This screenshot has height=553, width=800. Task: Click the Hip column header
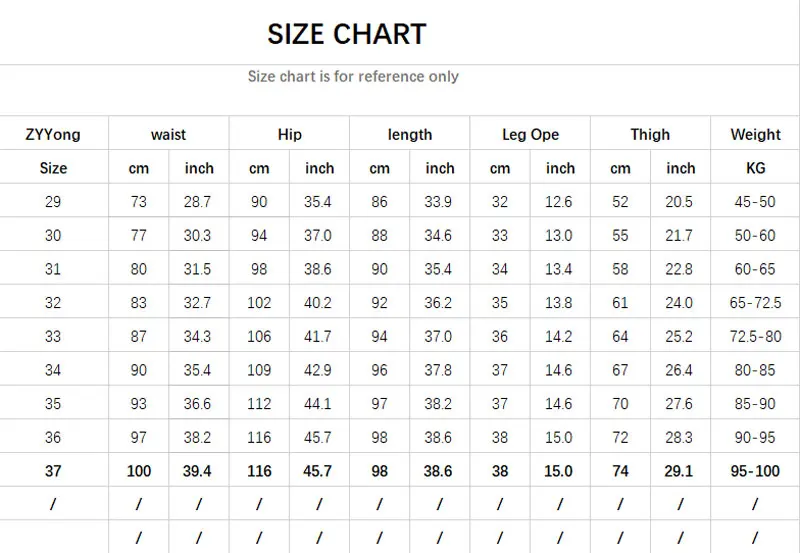click(x=289, y=135)
